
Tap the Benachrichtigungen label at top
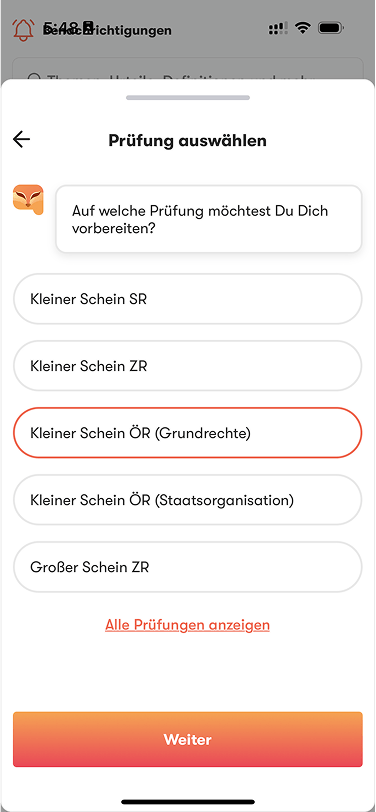point(107,30)
